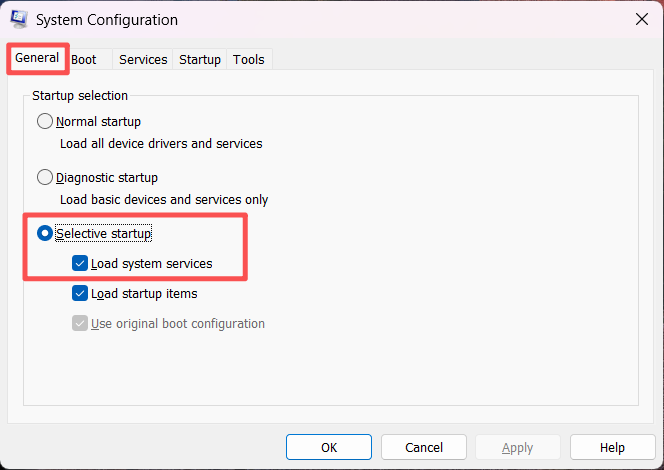Select the Normal startup radio button
Viewport: 664px width, 470px height.
pos(44,122)
